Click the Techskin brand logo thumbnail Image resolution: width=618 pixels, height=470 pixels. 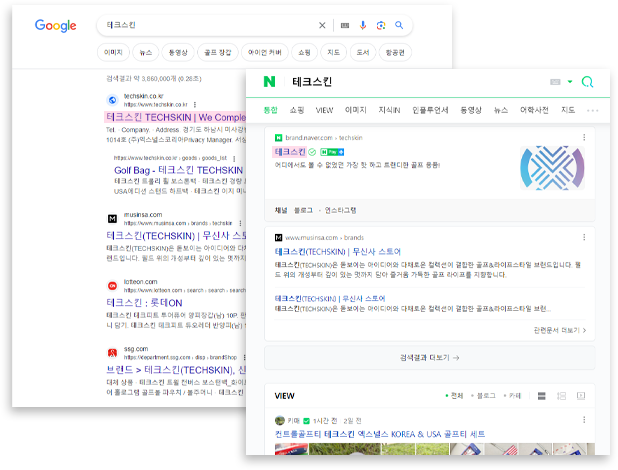(x=552, y=168)
